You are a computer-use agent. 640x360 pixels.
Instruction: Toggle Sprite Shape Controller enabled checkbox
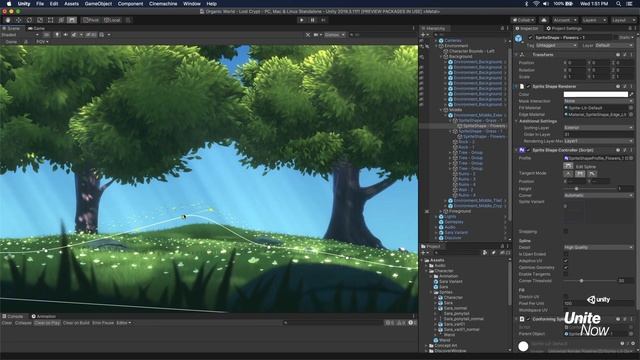528,150
